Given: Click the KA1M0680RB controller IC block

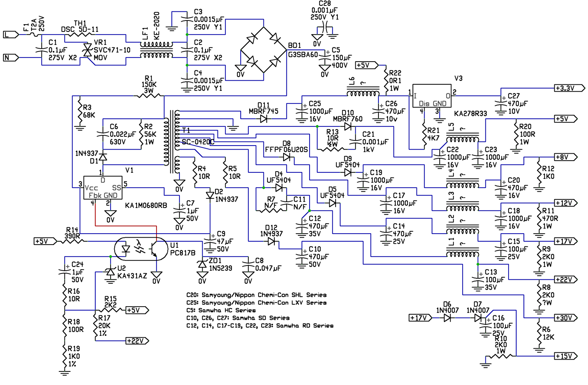Looking at the screenshot, I should [x=103, y=188].
